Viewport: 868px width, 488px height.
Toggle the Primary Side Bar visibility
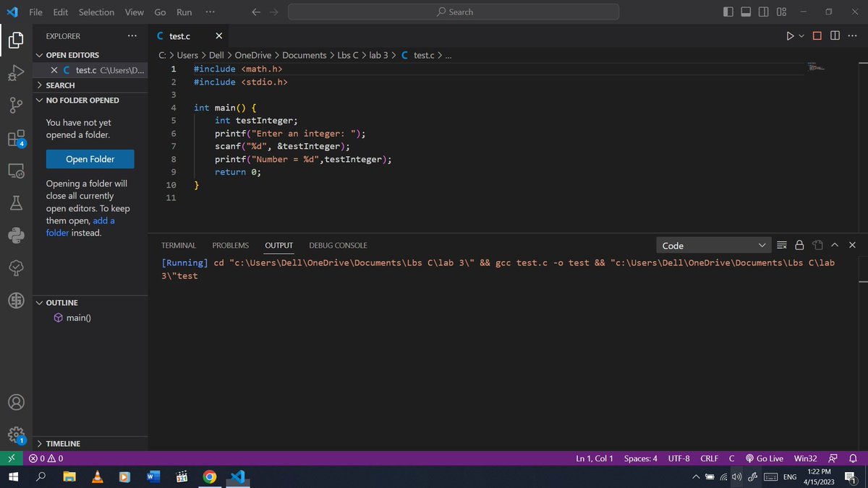click(728, 12)
